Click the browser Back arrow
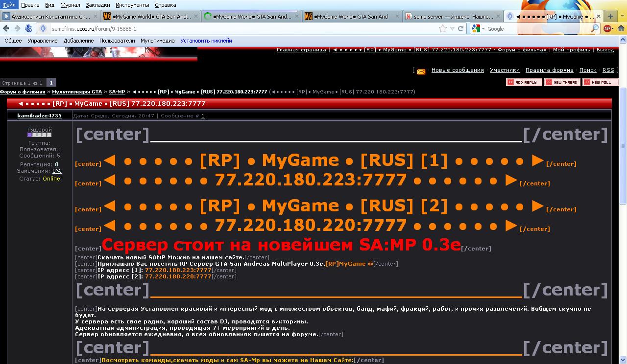Screen dimensions: 627x364 6,28
